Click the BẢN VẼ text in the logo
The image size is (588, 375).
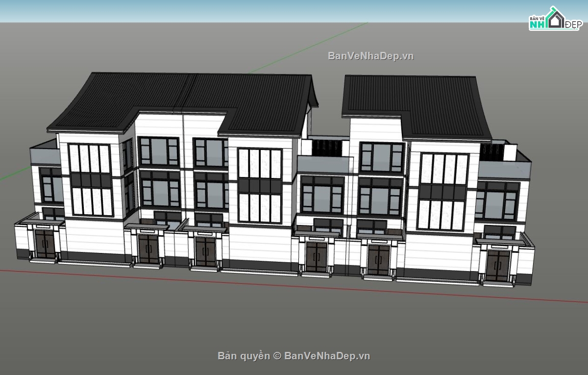pyautogui.click(x=537, y=18)
